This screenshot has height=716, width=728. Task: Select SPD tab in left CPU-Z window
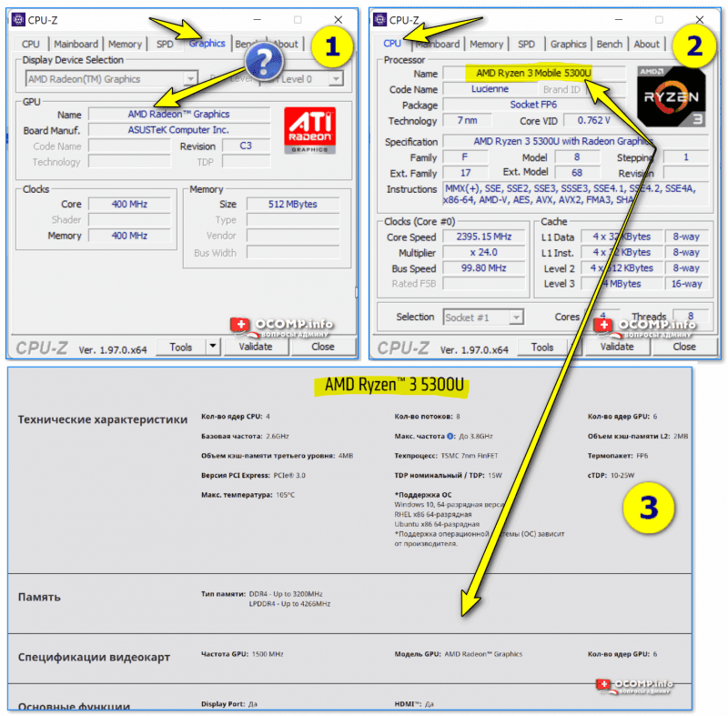pos(165,44)
